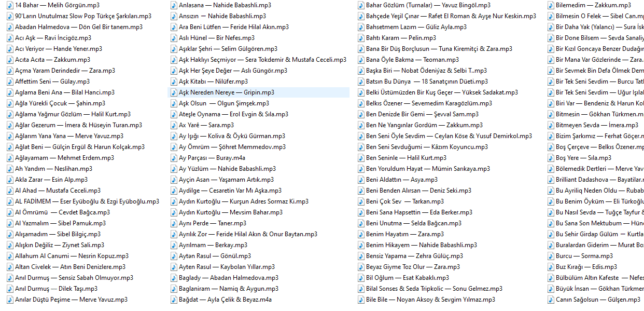Select Ağlar Gezerum — İmera & Hüseyin Turan.mp3

[79, 125]
